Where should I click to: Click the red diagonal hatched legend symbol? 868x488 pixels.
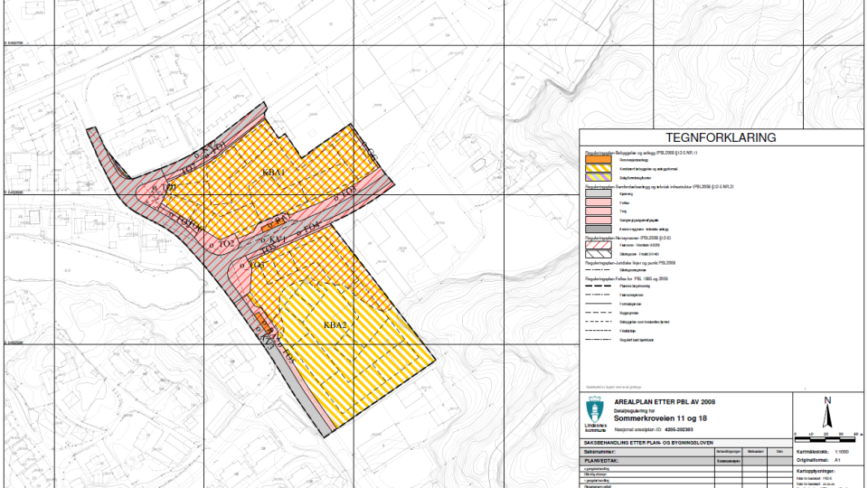coord(599,243)
